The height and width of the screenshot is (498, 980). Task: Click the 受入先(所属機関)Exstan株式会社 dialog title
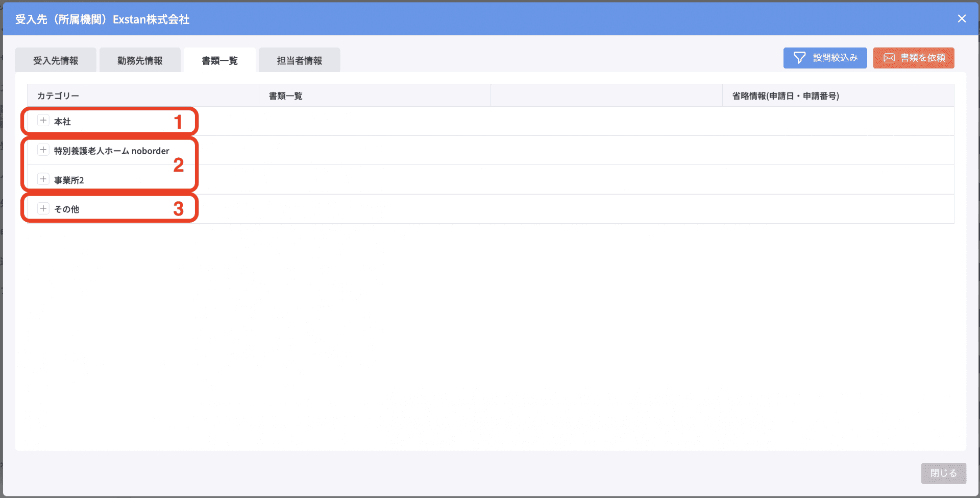[102, 19]
